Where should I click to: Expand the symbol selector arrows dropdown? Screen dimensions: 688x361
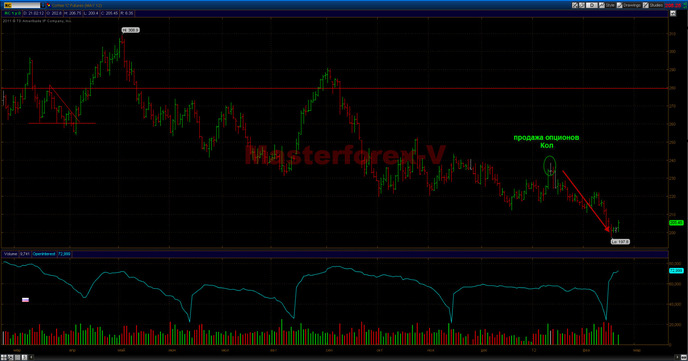(43, 5)
